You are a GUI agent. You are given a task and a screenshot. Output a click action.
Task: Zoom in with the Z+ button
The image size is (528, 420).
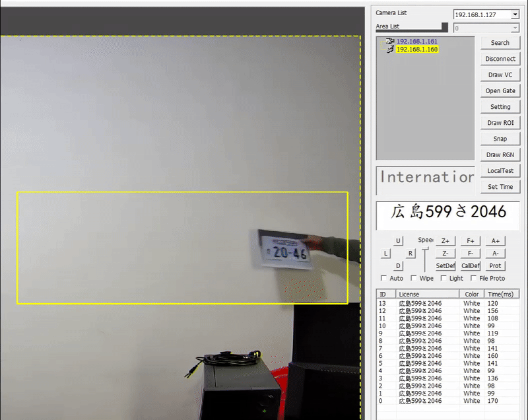[445, 241]
